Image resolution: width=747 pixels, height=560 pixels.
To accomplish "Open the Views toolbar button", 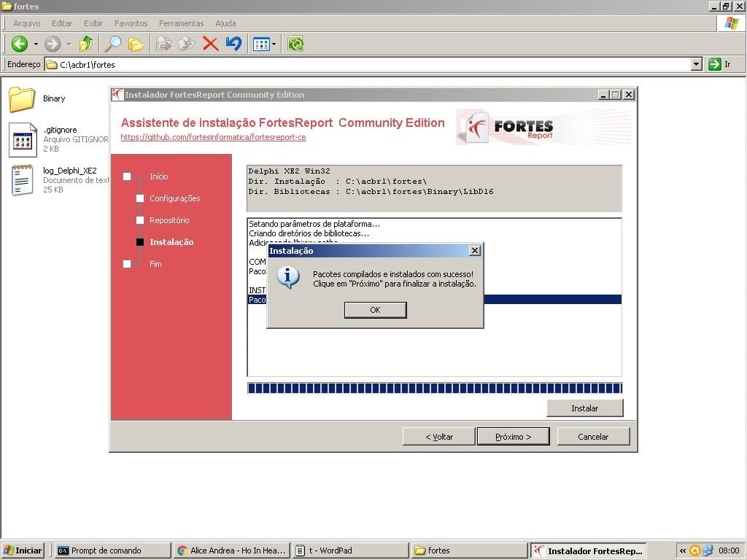I will [261, 44].
